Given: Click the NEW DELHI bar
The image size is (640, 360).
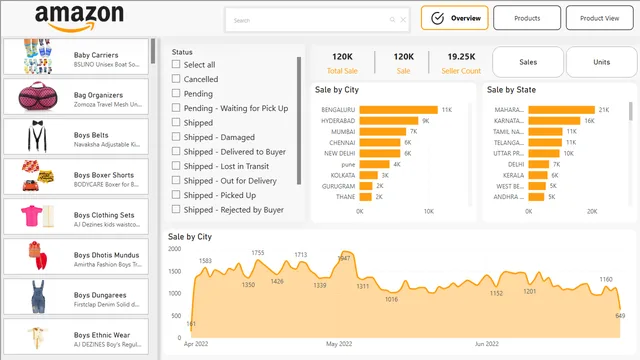Looking at the screenshot, I should point(380,153).
